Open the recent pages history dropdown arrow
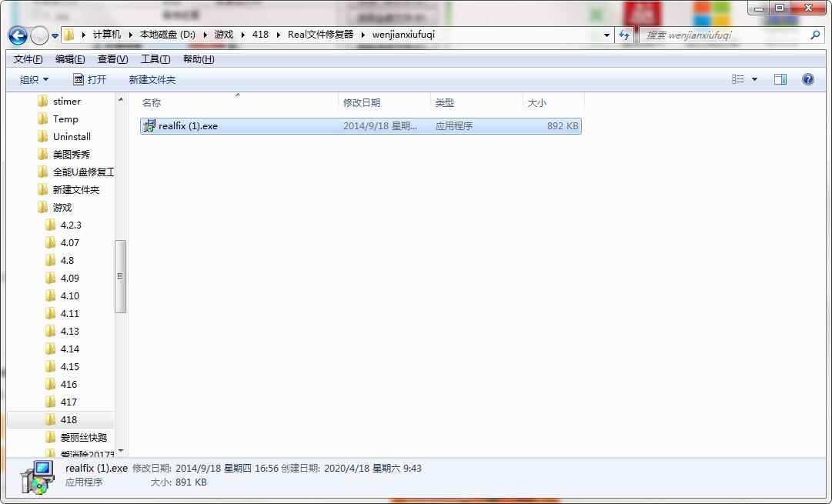 coord(55,36)
